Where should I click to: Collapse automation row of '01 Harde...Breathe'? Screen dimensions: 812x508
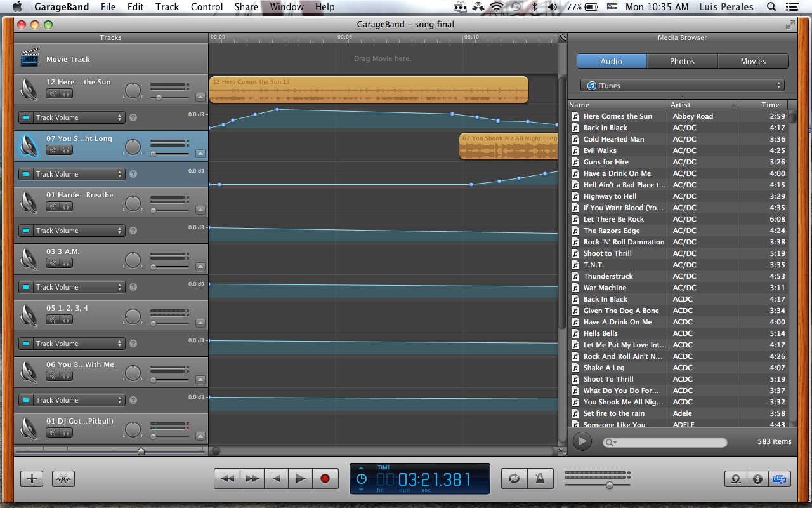click(x=200, y=210)
